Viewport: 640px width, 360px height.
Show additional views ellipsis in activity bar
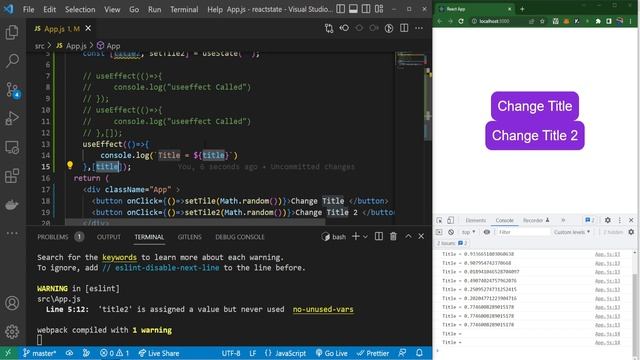(12, 233)
